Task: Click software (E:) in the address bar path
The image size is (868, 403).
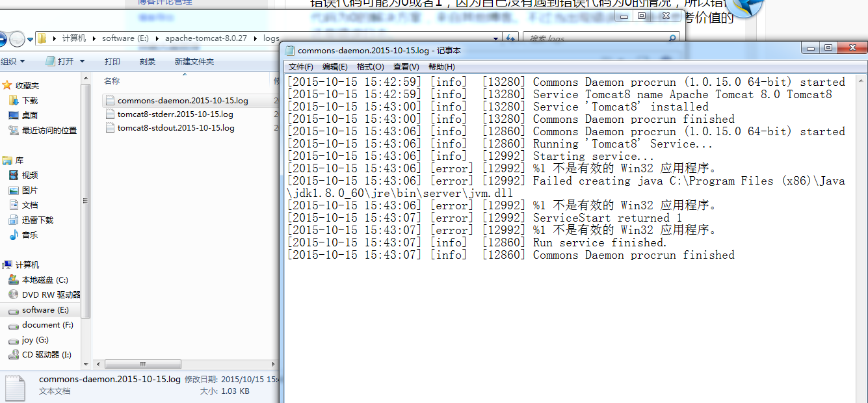Action: (x=125, y=38)
